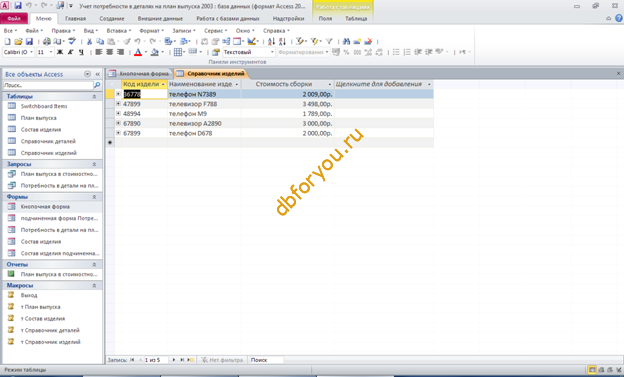Toggle center text alignment
This screenshot has width=624, height=377.
[109, 52]
